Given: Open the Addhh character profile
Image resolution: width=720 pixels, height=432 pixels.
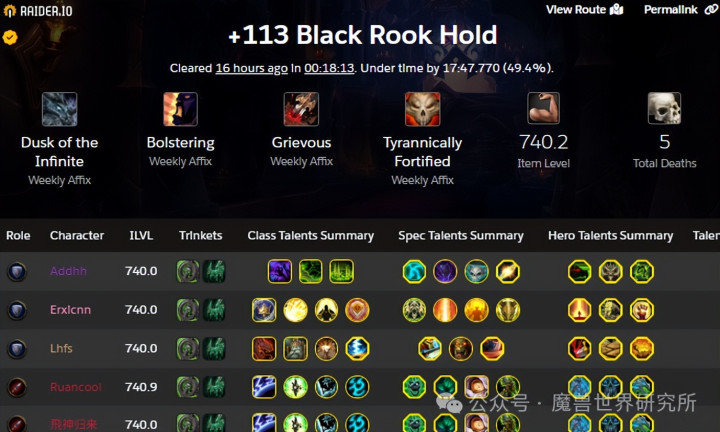Looking at the screenshot, I should coord(68,271).
